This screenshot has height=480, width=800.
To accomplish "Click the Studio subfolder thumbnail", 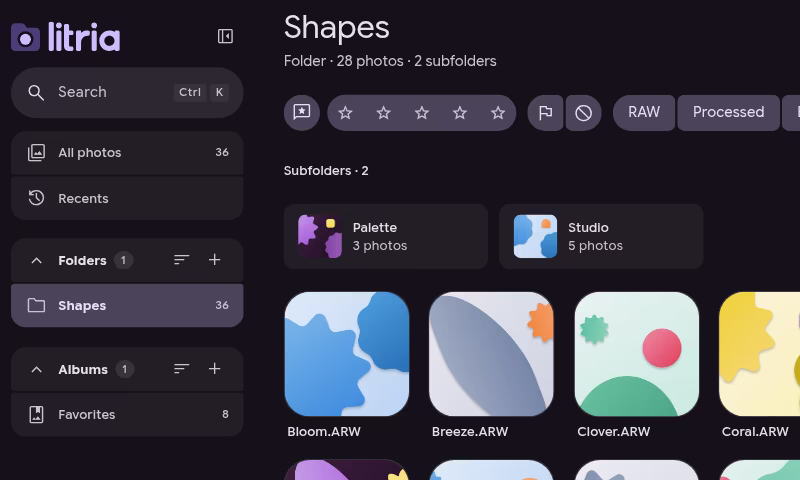I will [x=535, y=237].
